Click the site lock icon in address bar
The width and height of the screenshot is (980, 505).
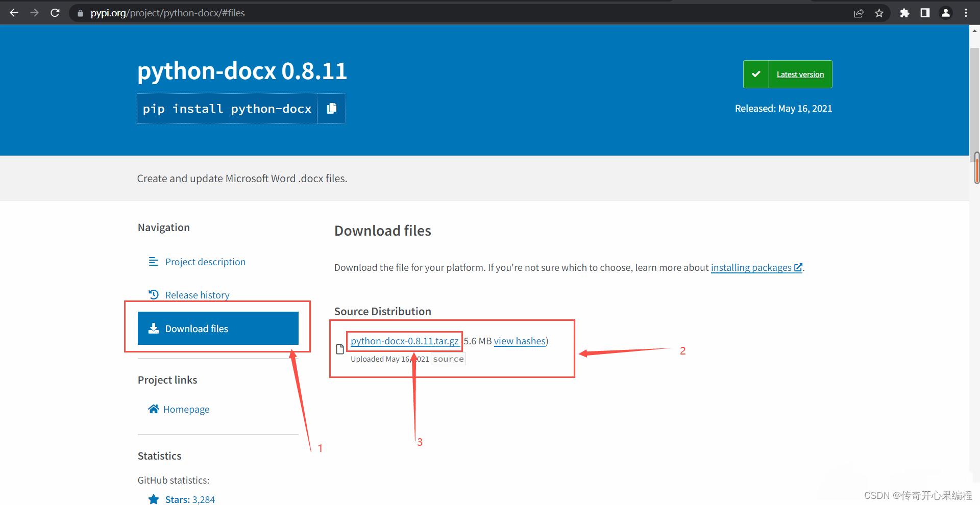[x=80, y=13]
